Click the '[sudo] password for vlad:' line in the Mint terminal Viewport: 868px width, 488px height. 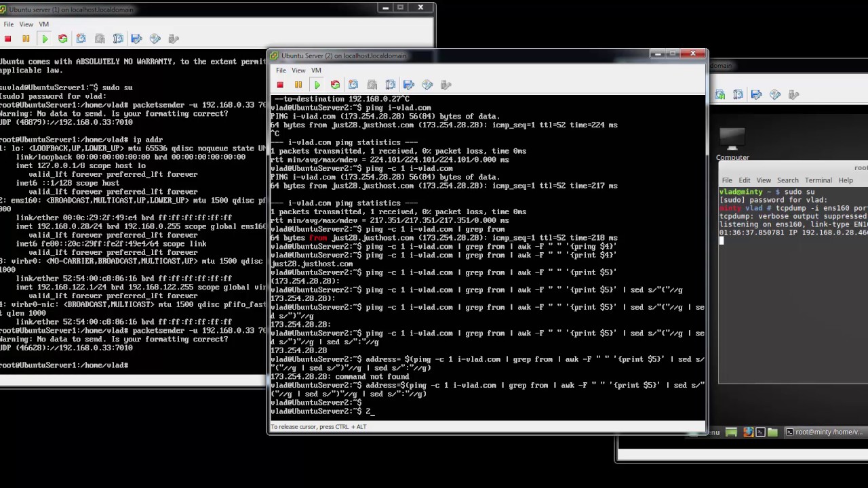pos(773,200)
